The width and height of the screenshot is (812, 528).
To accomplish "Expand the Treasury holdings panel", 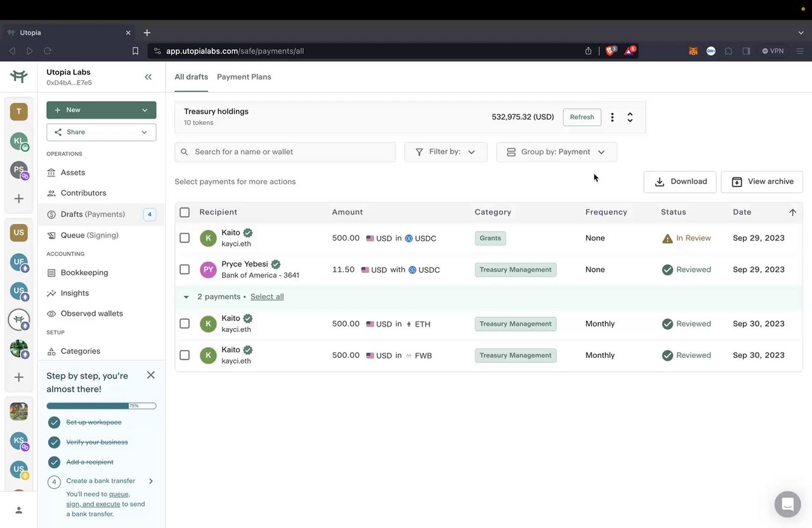I will (x=630, y=117).
